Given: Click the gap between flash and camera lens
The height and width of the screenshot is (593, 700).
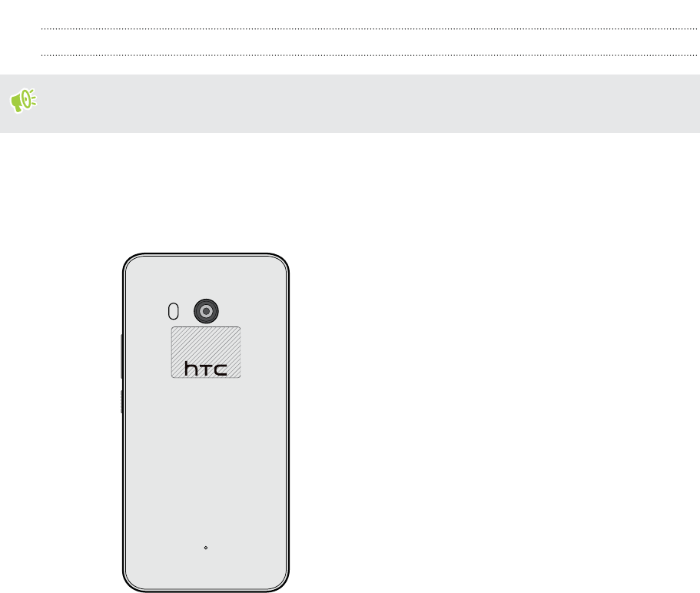Looking at the screenshot, I should coord(186,311).
